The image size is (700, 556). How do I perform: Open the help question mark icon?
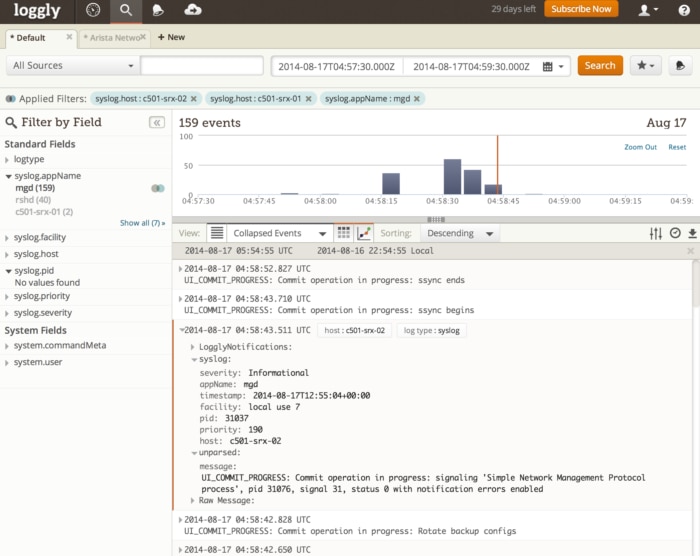(x=683, y=10)
